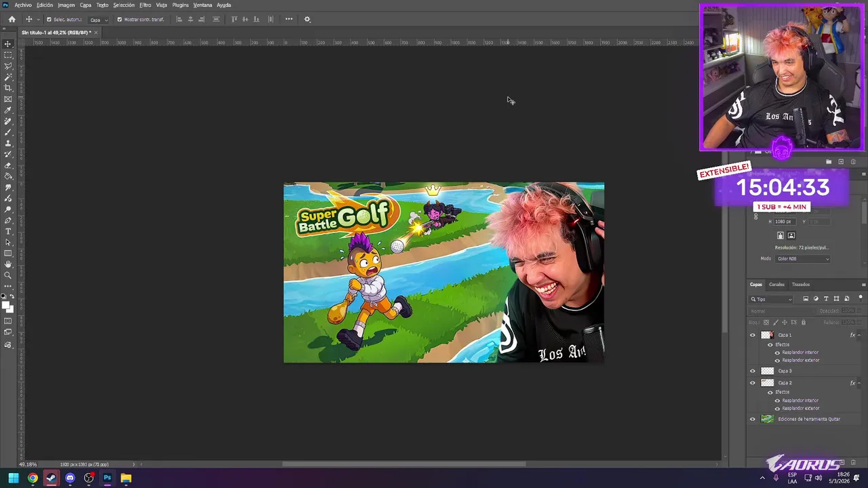
Task: Switch to the Canales tab
Action: pyautogui.click(x=776, y=285)
